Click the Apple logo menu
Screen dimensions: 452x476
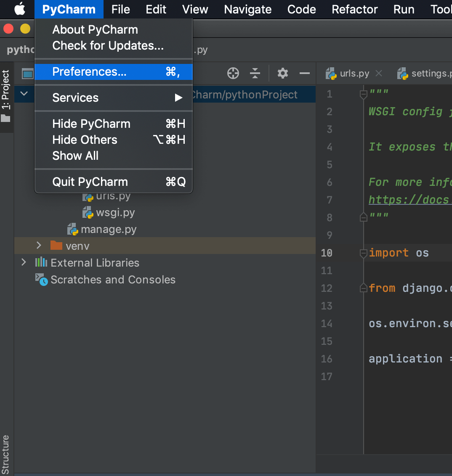[x=20, y=9]
